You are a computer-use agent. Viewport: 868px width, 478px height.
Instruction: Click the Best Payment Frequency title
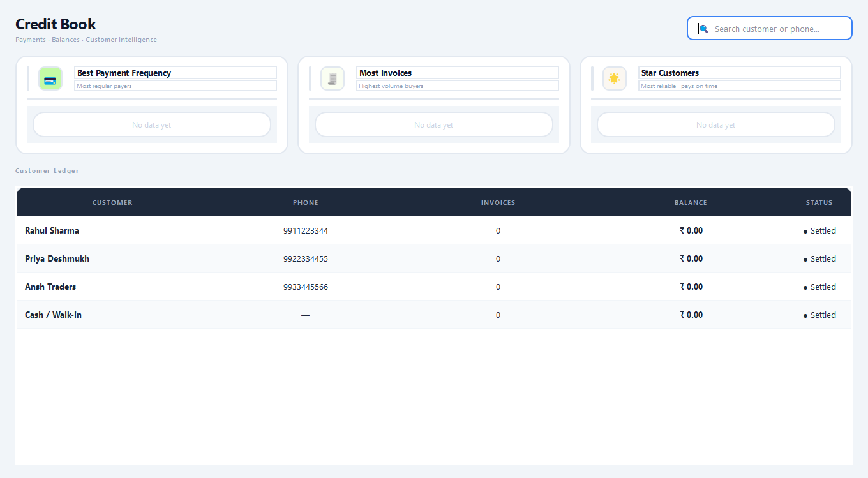point(124,73)
